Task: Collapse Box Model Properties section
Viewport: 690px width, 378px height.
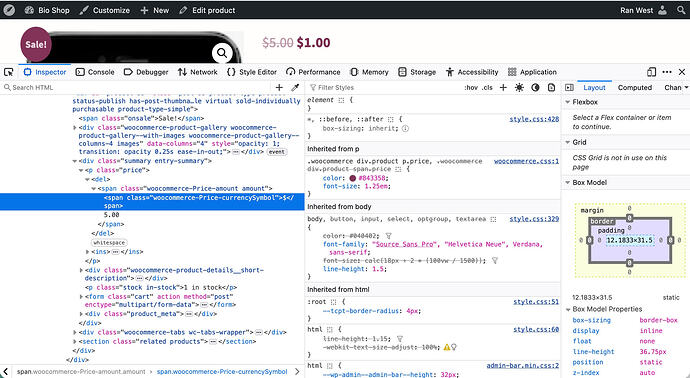Action: click(x=568, y=309)
